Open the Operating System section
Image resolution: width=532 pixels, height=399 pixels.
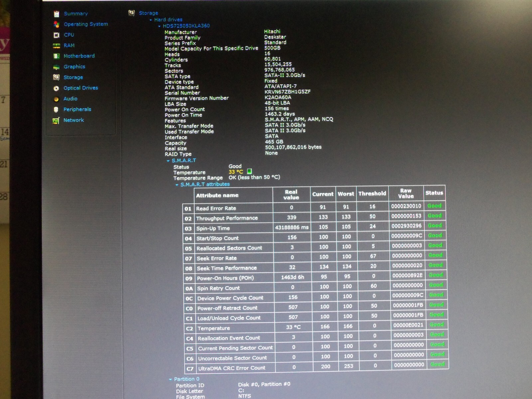point(86,24)
